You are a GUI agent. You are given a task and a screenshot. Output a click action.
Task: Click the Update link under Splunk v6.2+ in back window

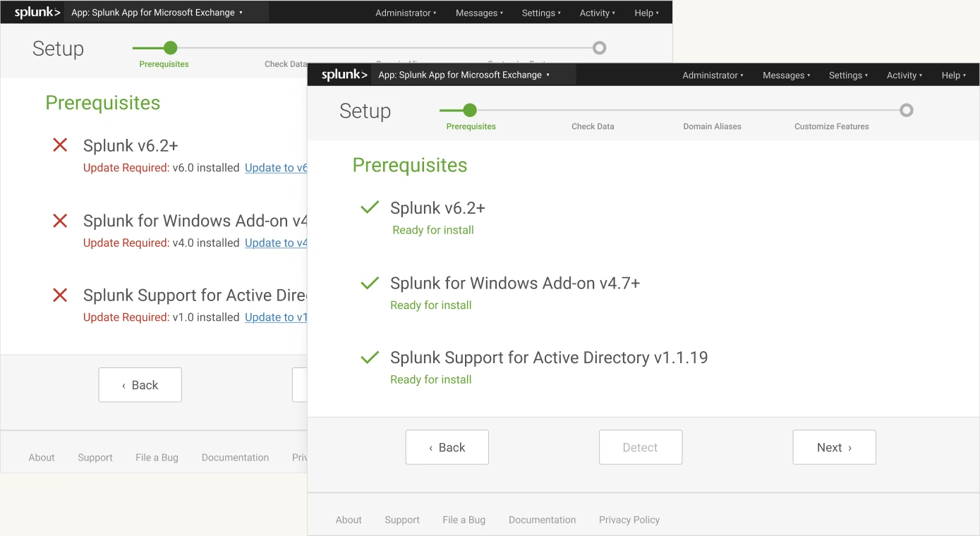276,168
